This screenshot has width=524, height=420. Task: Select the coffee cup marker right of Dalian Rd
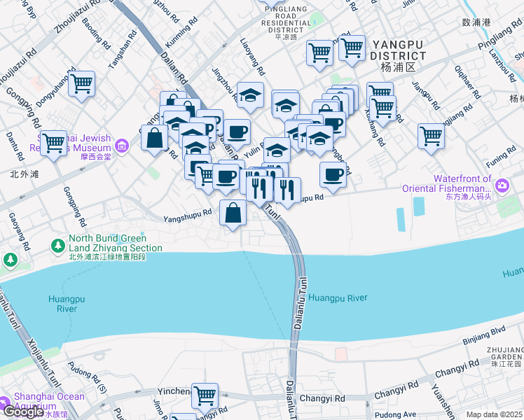237,133
